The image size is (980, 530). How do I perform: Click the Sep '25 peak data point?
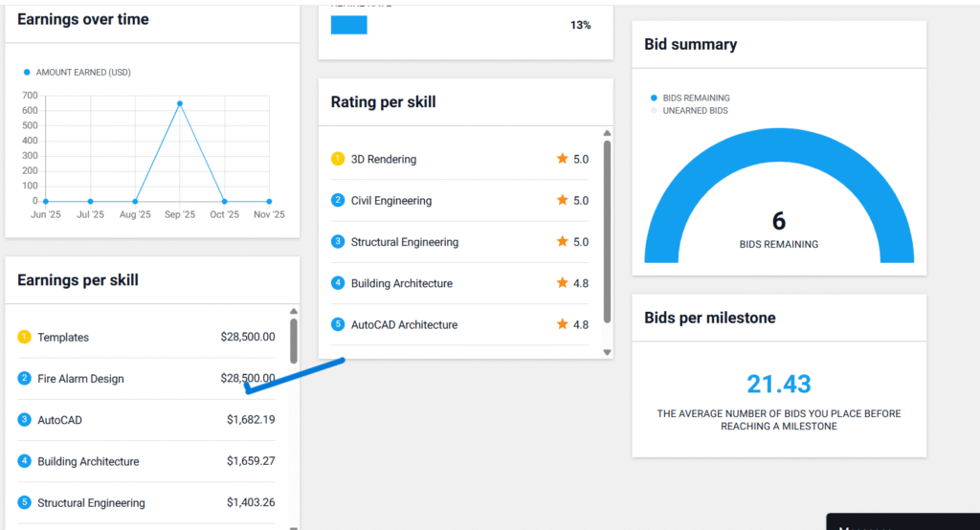(x=180, y=103)
